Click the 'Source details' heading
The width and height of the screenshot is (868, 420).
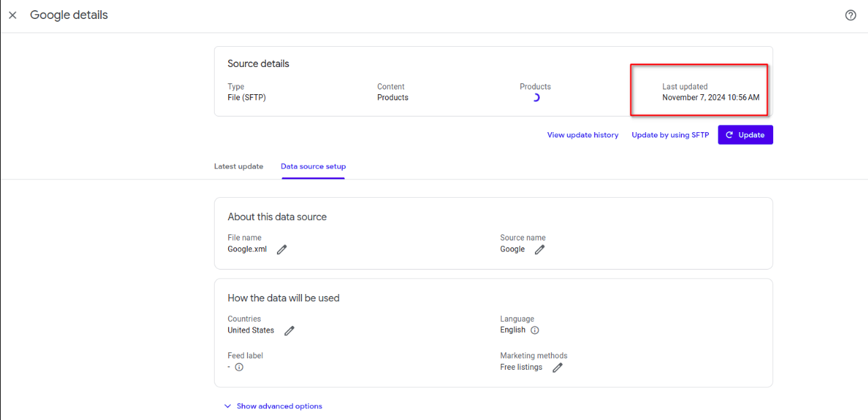point(258,64)
